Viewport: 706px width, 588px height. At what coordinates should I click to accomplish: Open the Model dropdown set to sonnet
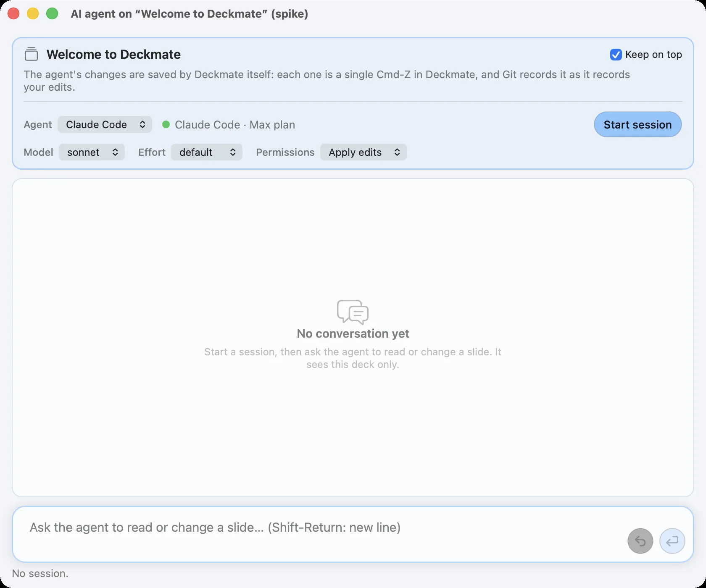click(92, 152)
